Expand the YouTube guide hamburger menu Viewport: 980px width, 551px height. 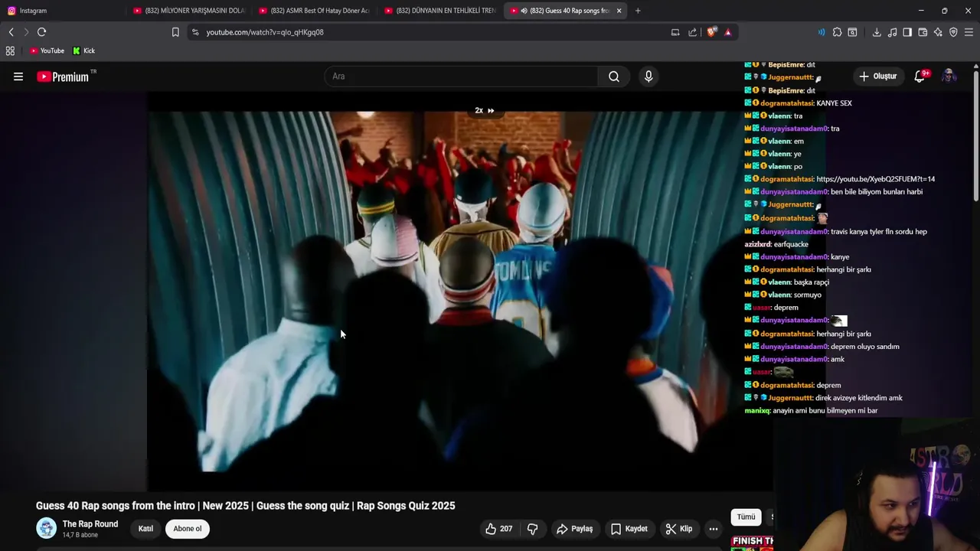(x=18, y=77)
